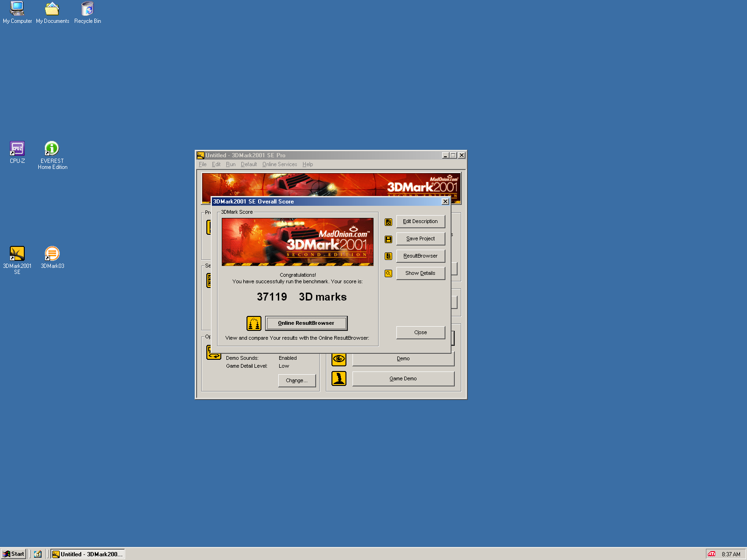
Task: Click the Online ResultBrowser podium icon
Action: pyautogui.click(x=254, y=323)
